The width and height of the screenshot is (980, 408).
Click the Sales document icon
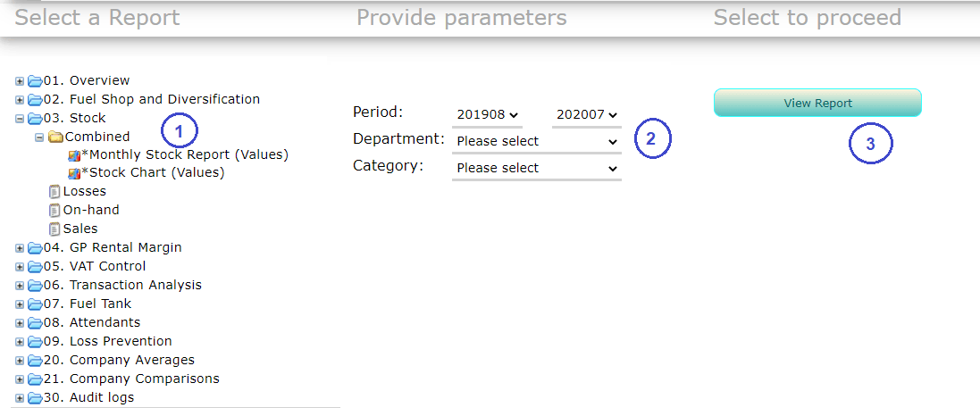pyautogui.click(x=54, y=229)
